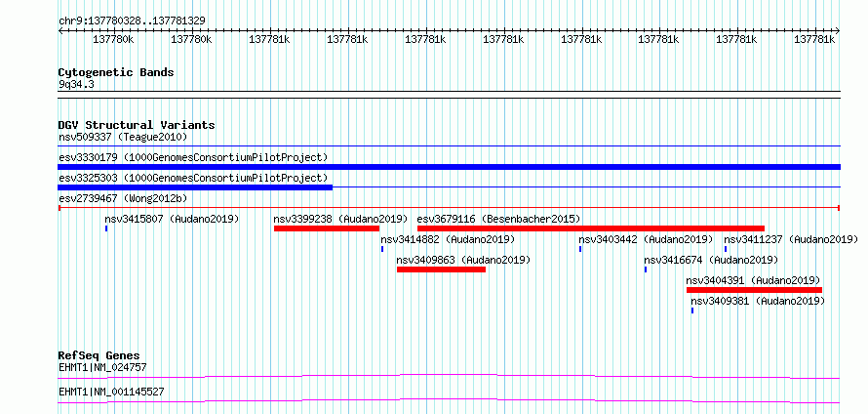Click the 9q34.3 cytogenetic band label
Viewport: 868px width, 414px height.
coord(76,85)
